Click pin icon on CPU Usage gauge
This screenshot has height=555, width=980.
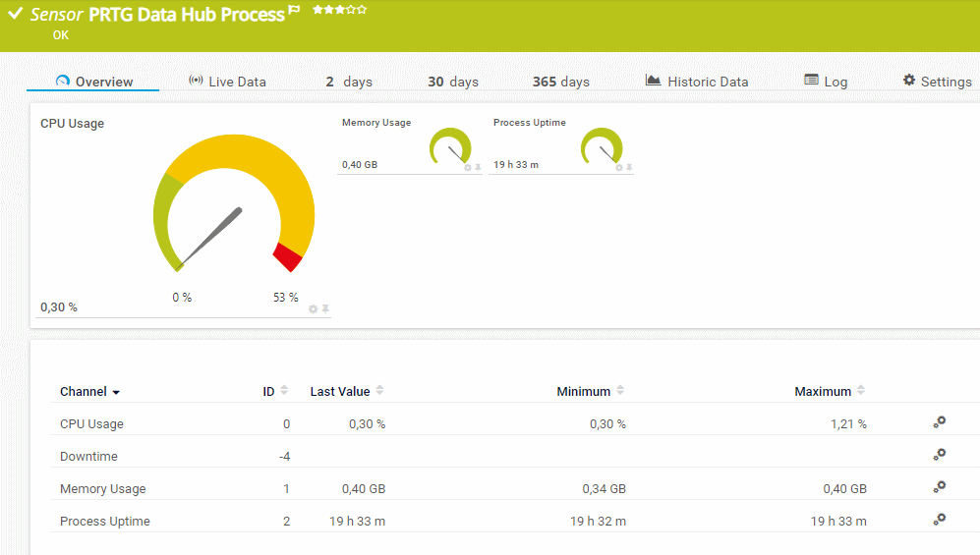point(325,308)
